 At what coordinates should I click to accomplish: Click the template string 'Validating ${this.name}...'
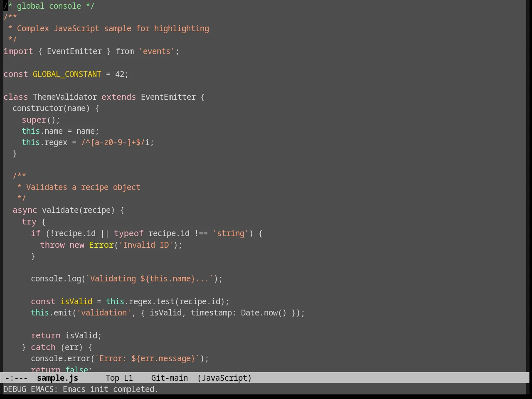[150, 278]
